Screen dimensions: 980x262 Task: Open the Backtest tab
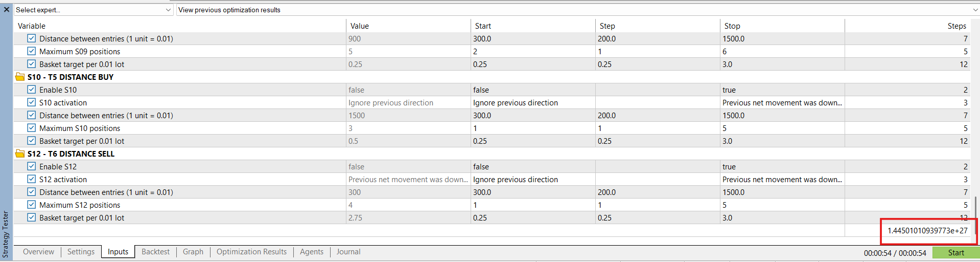pos(155,252)
